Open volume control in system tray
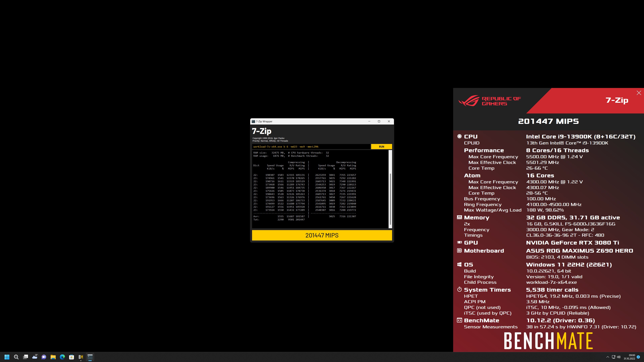 tap(619, 357)
